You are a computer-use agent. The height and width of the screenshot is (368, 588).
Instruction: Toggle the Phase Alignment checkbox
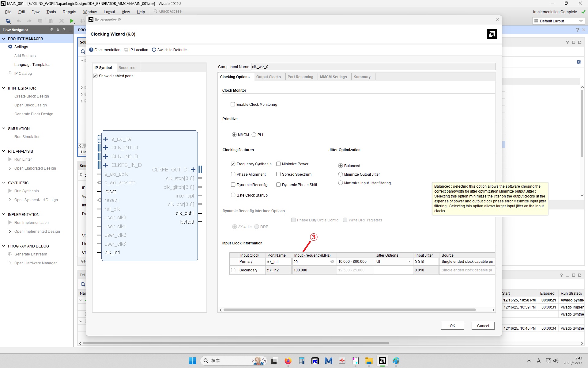pyautogui.click(x=233, y=174)
